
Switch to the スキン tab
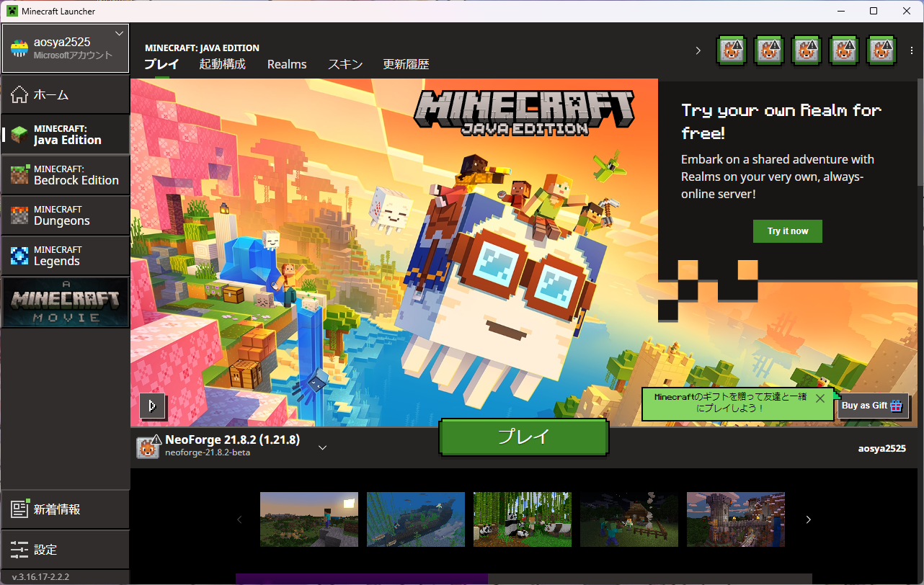(345, 64)
